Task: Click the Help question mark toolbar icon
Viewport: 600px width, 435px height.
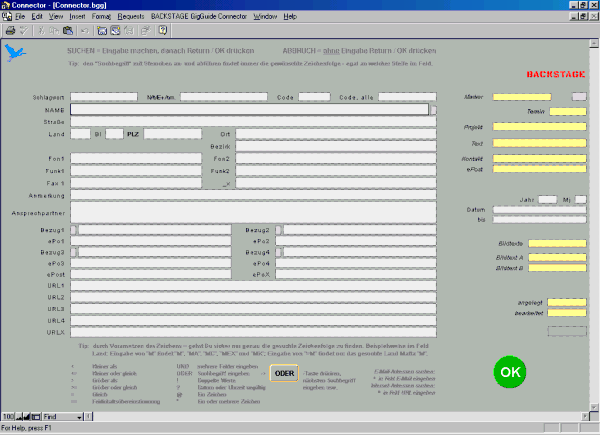Action: (x=161, y=31)
